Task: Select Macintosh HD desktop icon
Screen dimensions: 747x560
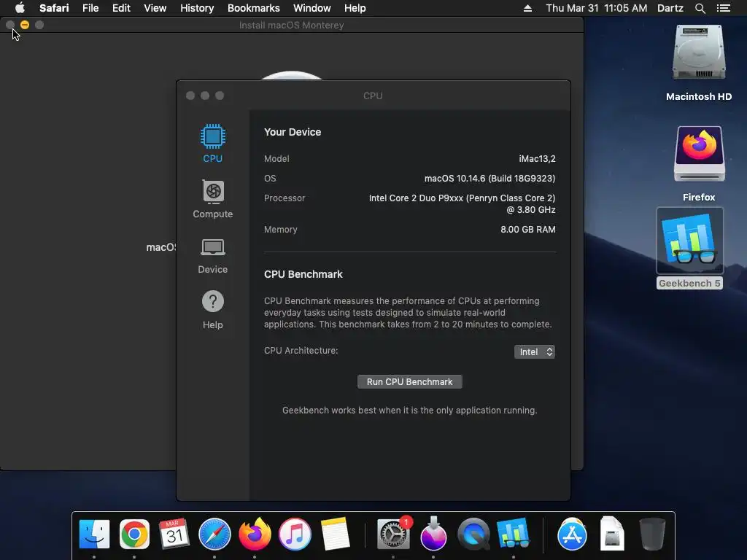Action: tap(699, 63)
